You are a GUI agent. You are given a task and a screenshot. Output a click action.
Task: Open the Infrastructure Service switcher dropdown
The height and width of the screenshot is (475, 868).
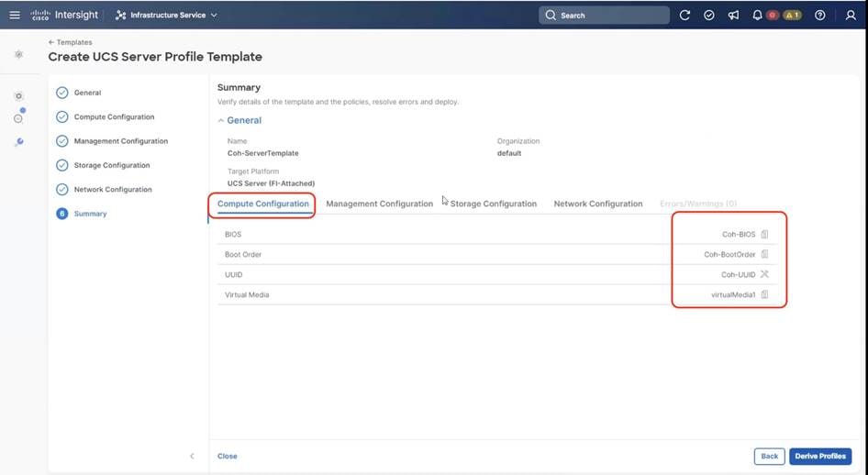[166, 15]
